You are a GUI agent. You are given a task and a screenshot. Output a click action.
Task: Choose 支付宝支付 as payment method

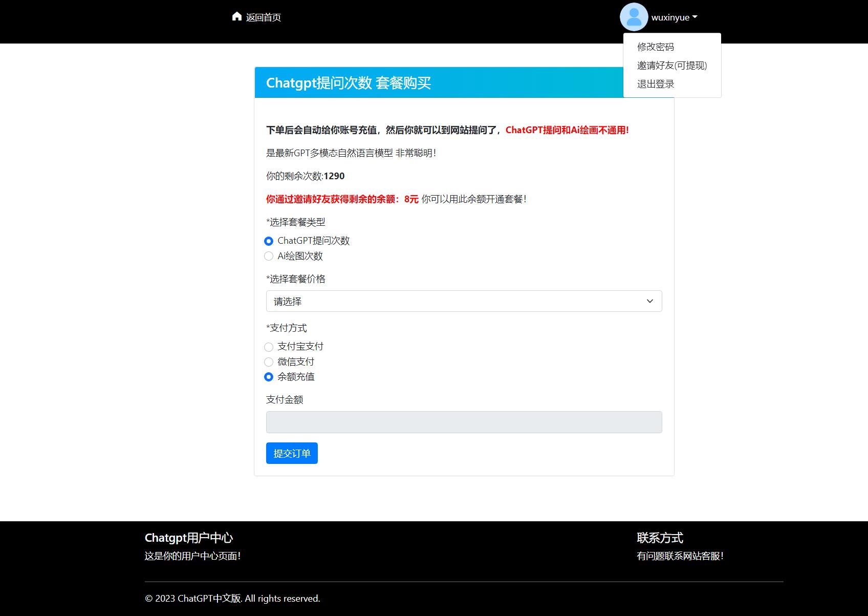[x=269, y=347]
